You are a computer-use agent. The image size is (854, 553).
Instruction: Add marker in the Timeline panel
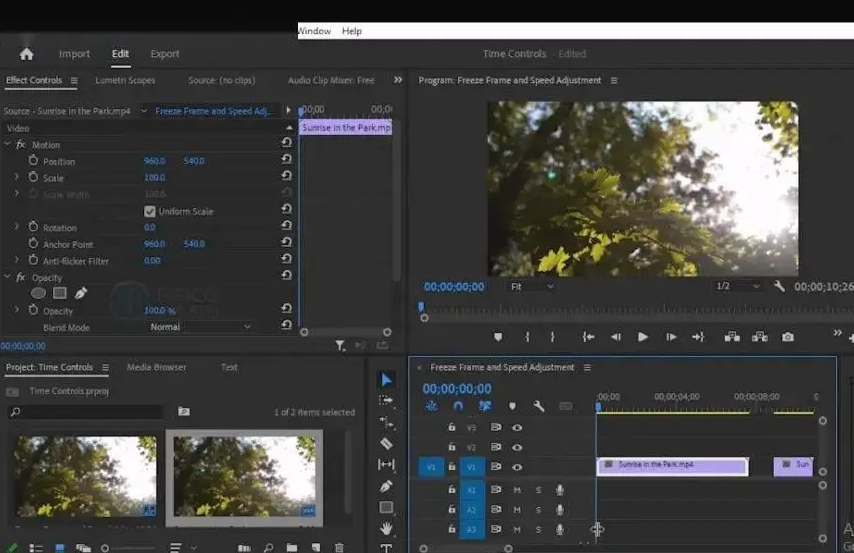click(x=512, y=406)
